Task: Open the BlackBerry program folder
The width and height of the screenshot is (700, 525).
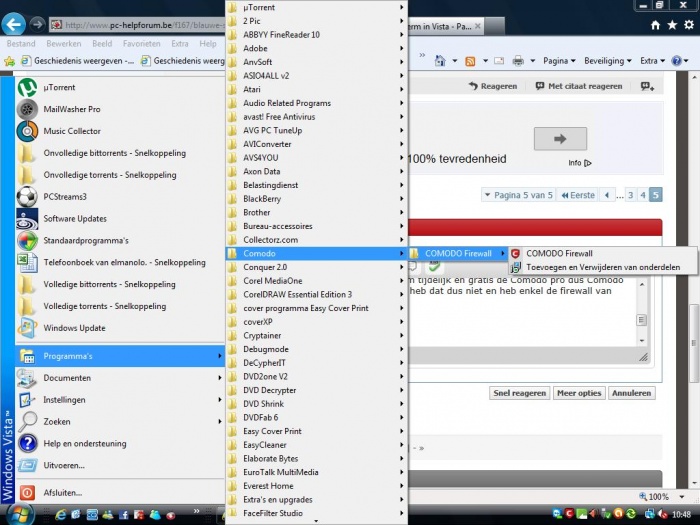Action: 317,199
